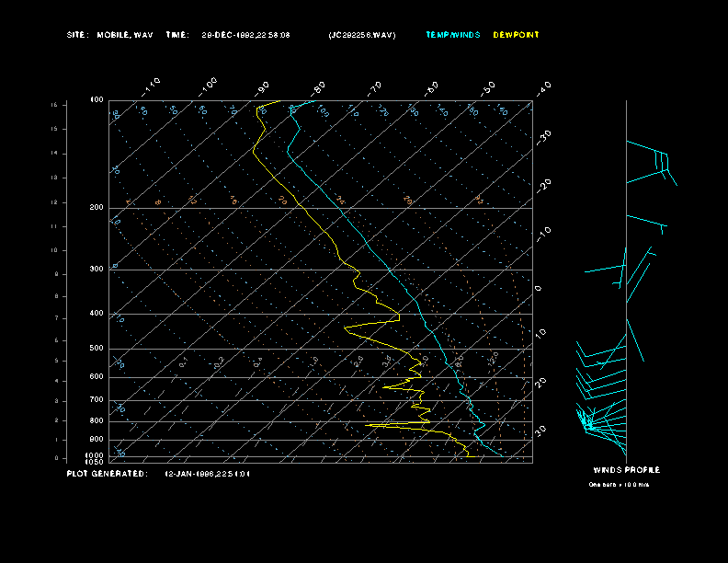Image resolution: width=728 pixels, height=563 pixels.
Task: Click the 1050 pressure level label
Action: tap(95, 462)
